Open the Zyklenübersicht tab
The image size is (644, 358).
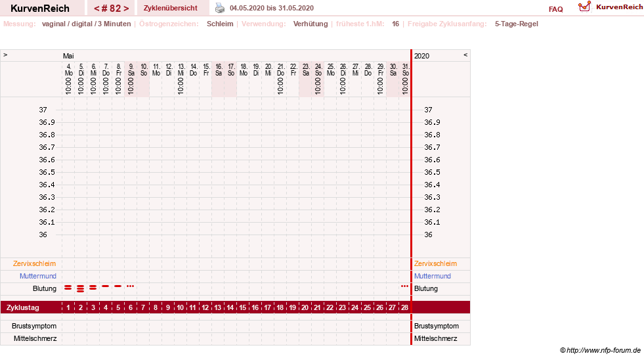click(171, 9)
